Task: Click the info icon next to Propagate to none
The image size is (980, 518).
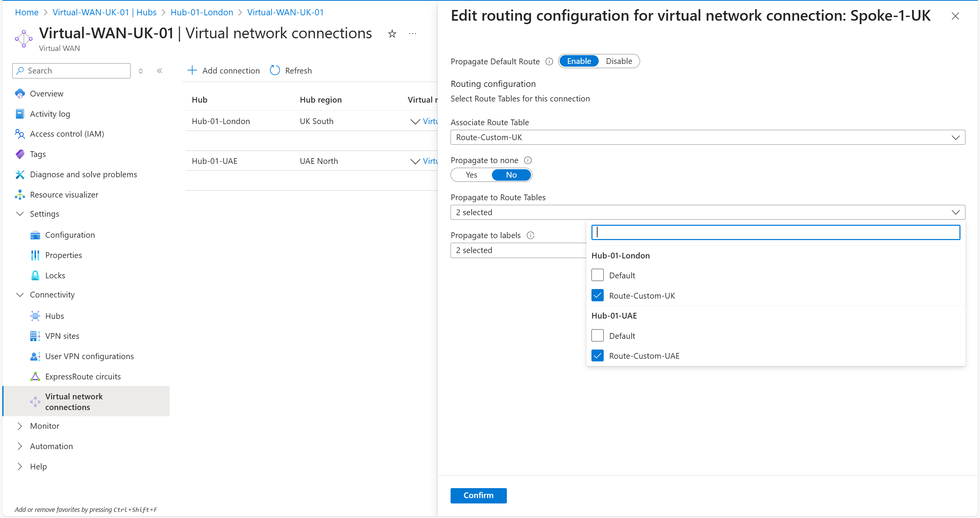Action: click(528, 160)
